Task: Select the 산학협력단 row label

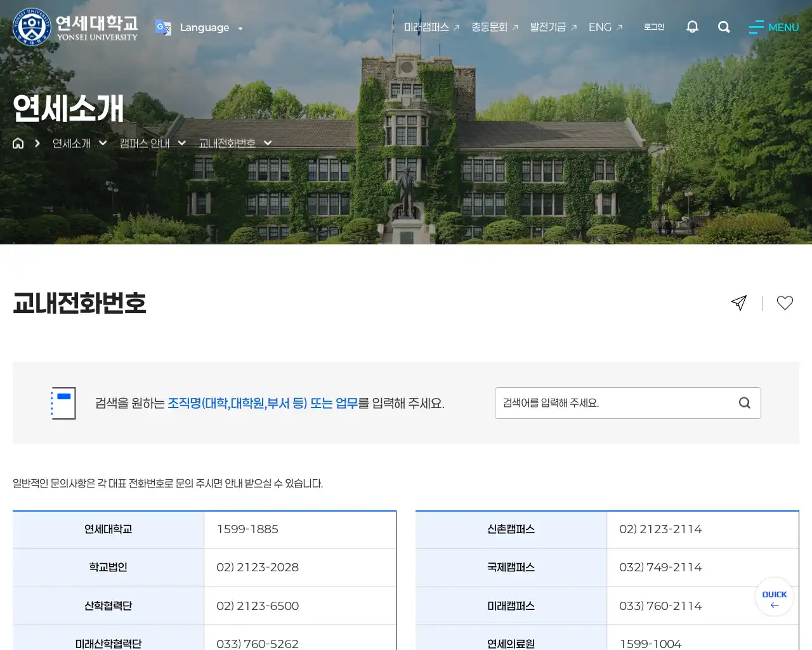Action: click(x=108, y=606)
